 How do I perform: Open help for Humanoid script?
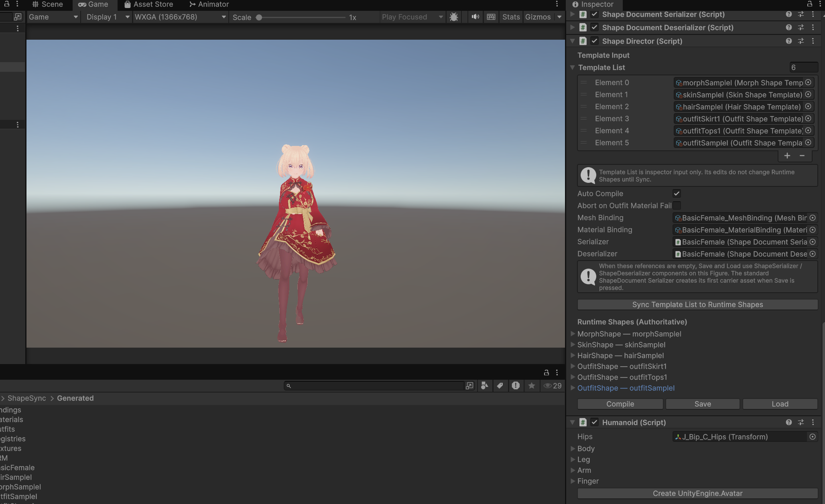pyautogui.click(x=789, y=422)
